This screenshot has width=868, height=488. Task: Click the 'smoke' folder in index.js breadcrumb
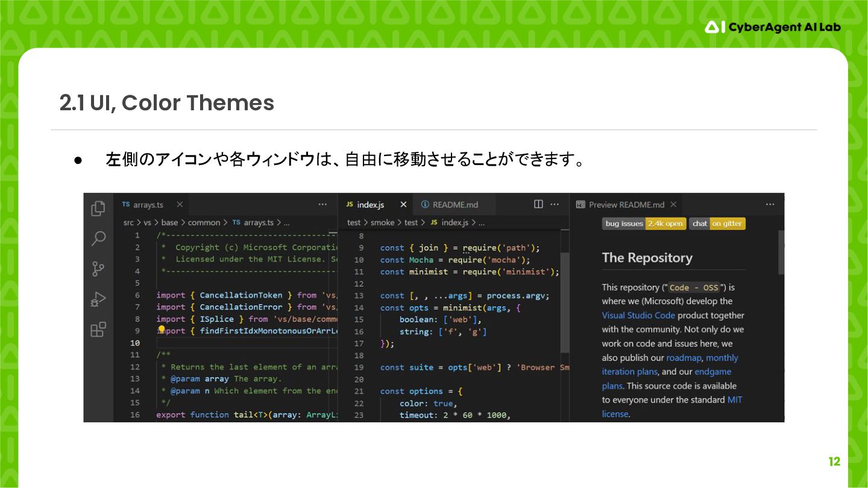pyautogui.click(x=382, y=223)
